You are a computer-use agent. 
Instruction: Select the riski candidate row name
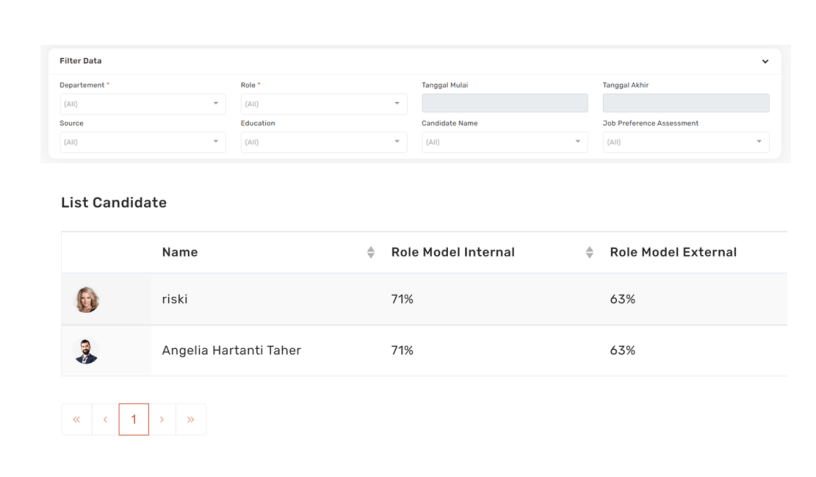175,300
